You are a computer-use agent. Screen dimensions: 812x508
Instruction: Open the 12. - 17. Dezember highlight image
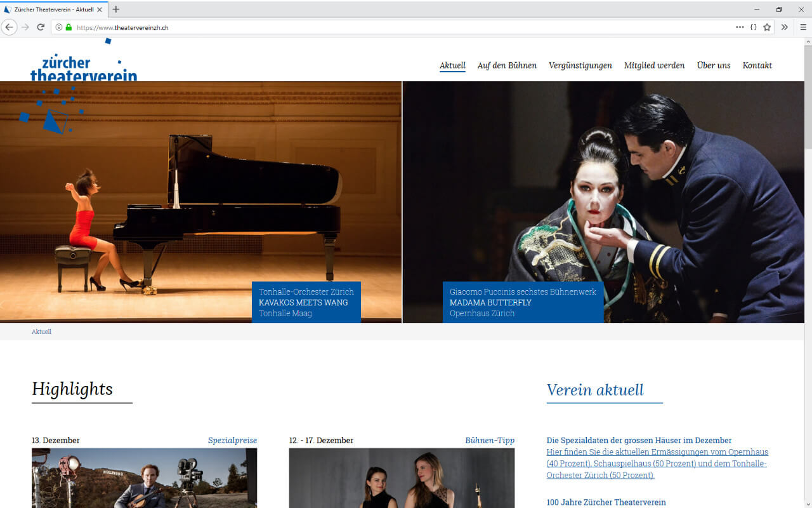coord(402,478)
